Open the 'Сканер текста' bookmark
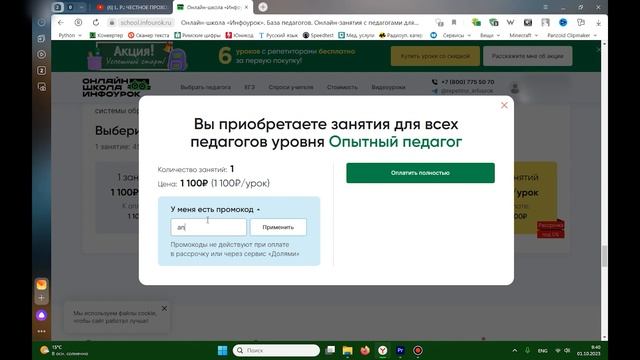The width and height of the screenshot is (640, 360). coord(149,36)
